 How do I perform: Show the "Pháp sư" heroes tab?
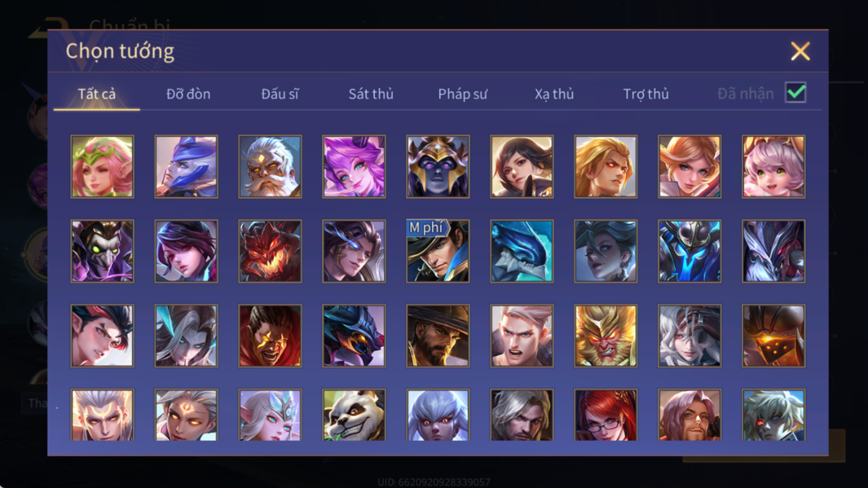click(x=463, y=94)
